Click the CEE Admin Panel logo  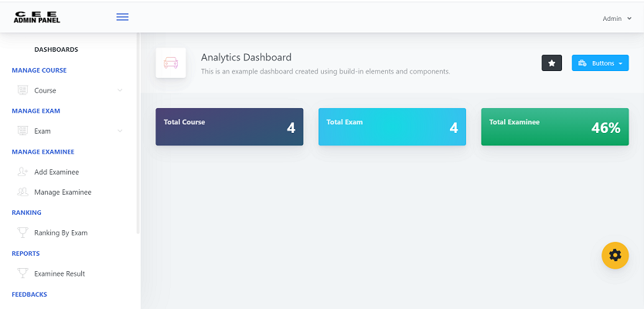point(37,17)
